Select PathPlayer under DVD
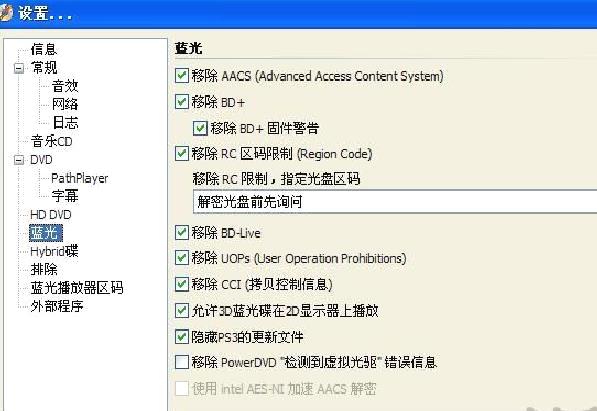The height and width of the screenshot is (411, 597). [80, 178]
